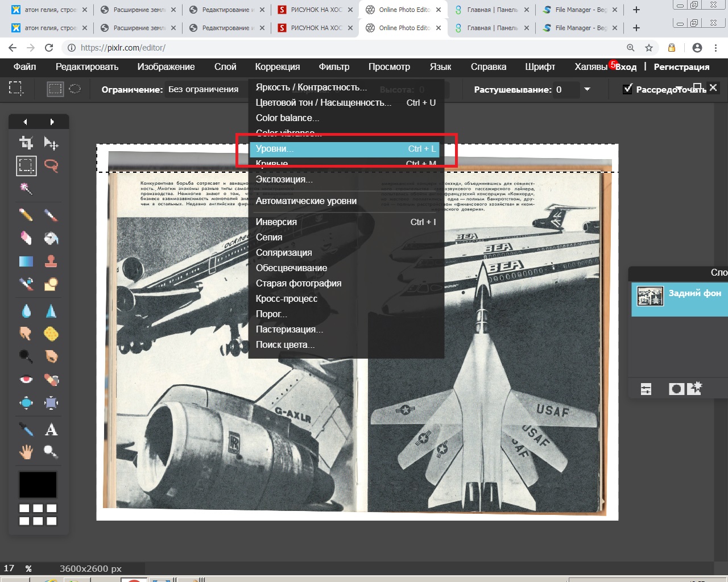The height and width of the screenshot is (582, 728).
Task: Choose Кросс-процесс menu entry
Action: (x=346, y=299)
